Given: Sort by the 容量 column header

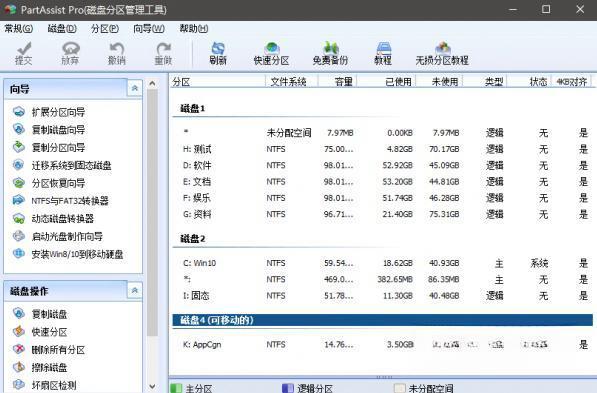Looking at the screenshot, I should tap(337, 81).
